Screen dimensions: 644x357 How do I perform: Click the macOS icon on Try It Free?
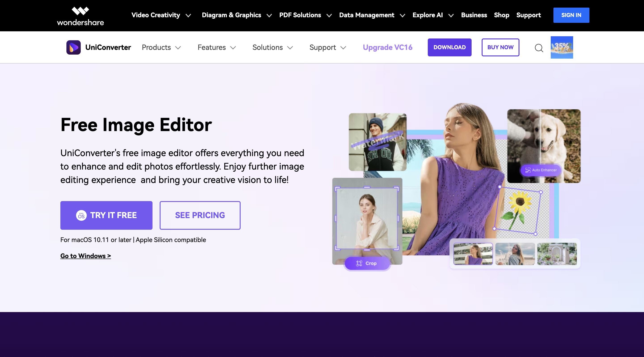pos(81,215)
